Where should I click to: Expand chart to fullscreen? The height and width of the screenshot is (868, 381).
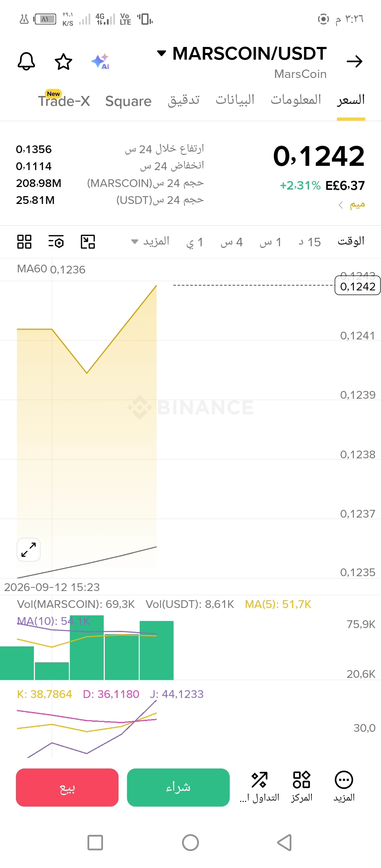[29, 550]
